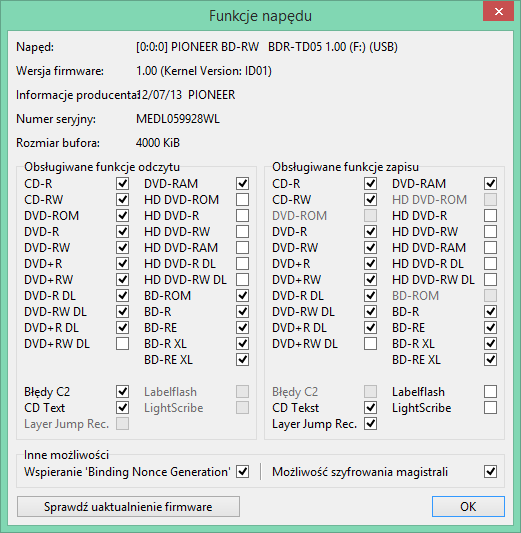This screenshot has width=521, height=533.
Task: Toggle DVD-RW DL checkbox in write functions
Action: (370, 311)
